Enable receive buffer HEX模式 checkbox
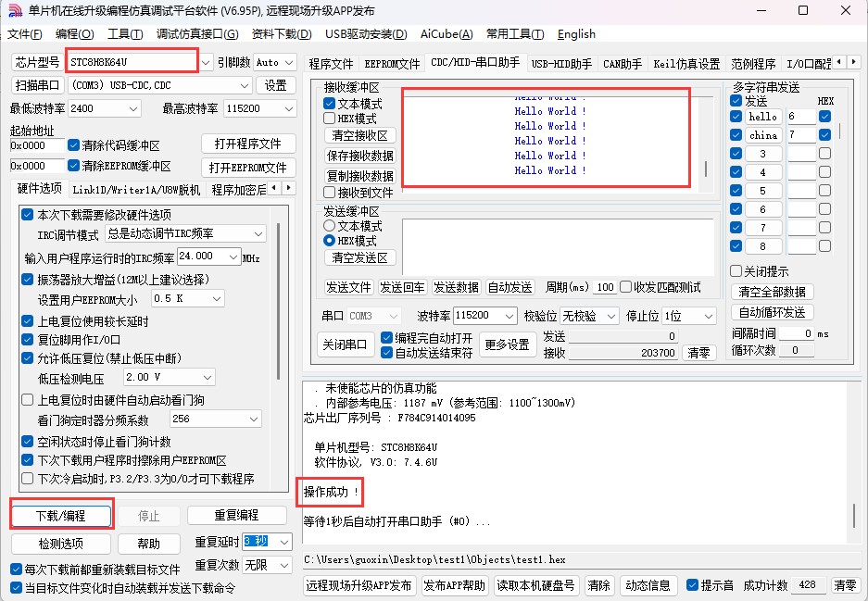Image resolution: width=868 pixels, height=601 pixels. coord(330,118)
